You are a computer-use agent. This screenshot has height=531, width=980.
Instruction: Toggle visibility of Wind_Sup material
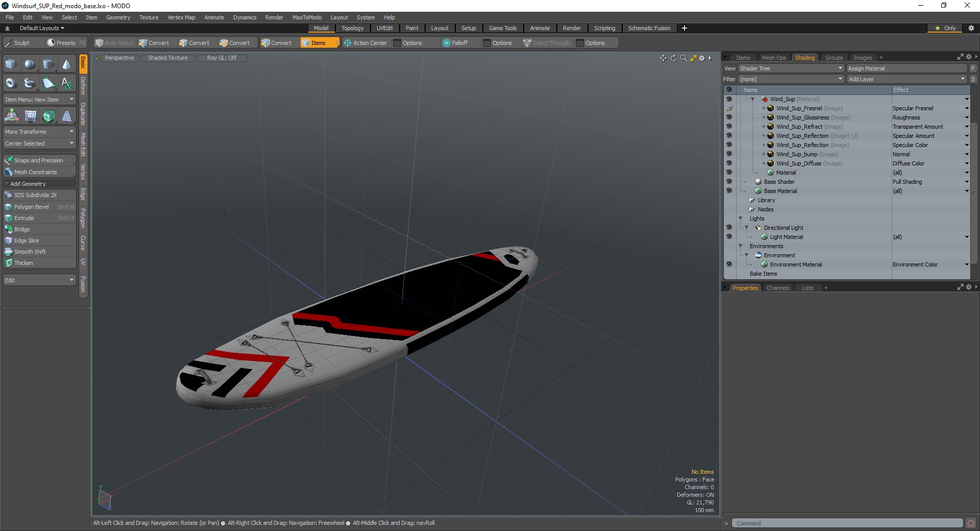(729, 99)
